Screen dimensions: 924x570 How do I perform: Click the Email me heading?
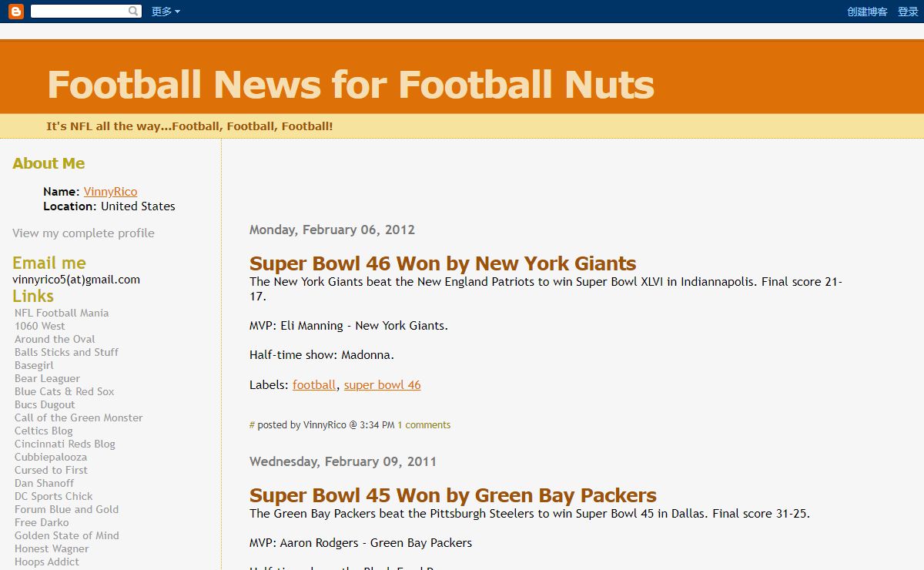point(49,263)
